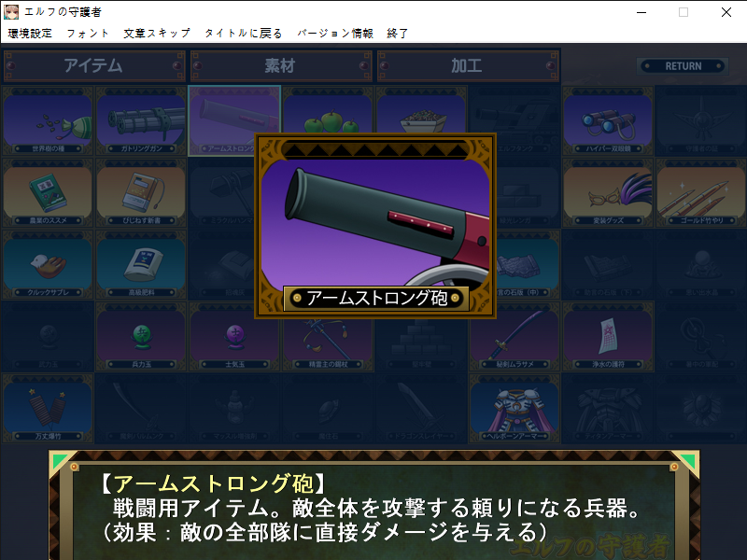The height and width of the screenshot is (560, 747).
Task: Select the 高級肥料 item
Action: click(x=141, y=265)
